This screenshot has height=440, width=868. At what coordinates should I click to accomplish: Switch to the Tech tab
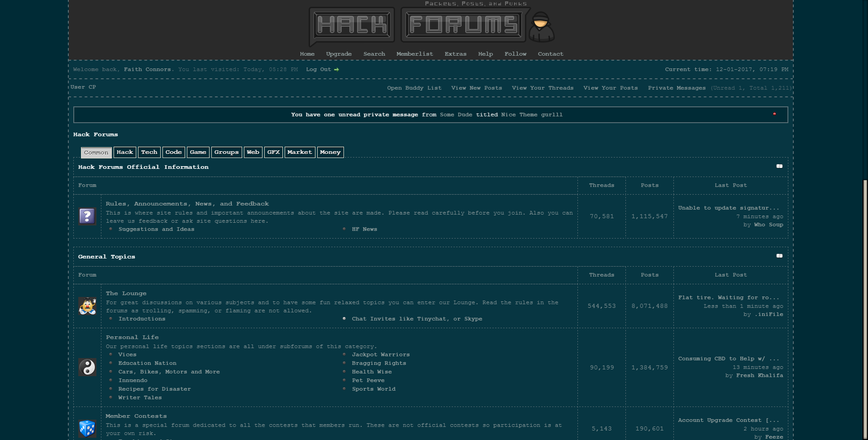(x=149, y=152)
